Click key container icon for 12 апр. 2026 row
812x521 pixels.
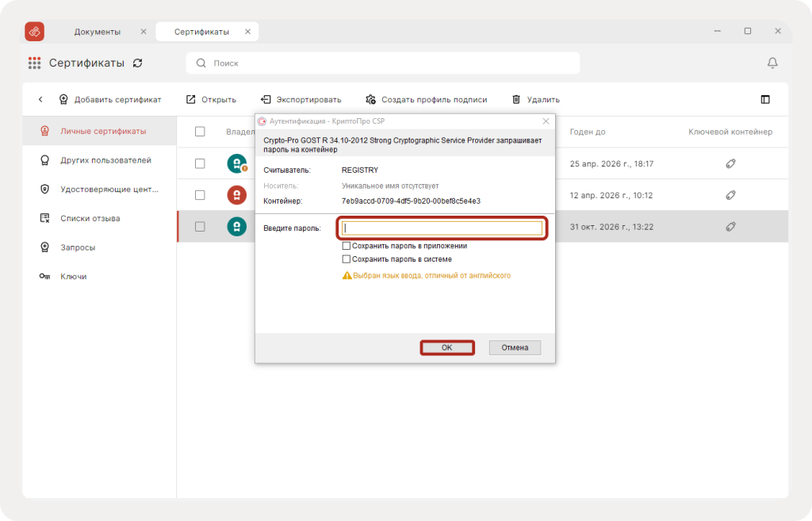click(730, 195)
